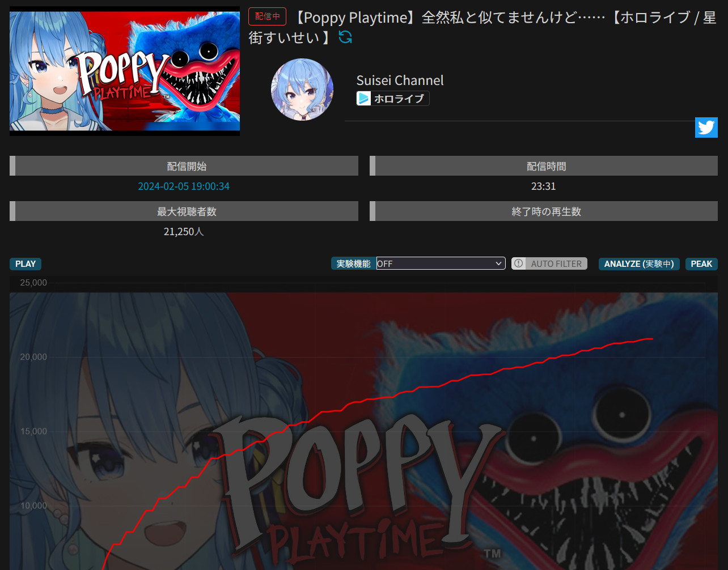Click the ANALYZE (実験中) button
The width and height of the screenshot is (728, 570).
coord(639,264)
